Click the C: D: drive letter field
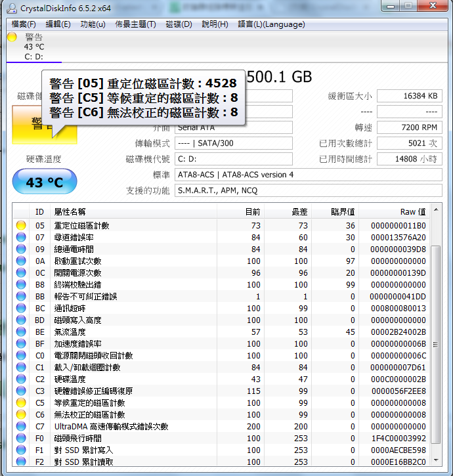This screenshot has width=453, height=476. [x=234, y=159]
